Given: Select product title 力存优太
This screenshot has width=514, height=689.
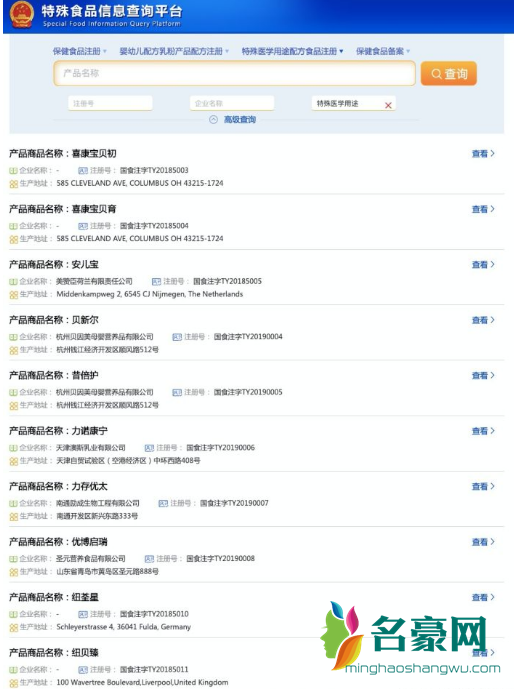Looking at the screenshot, I should pos(90,486).
